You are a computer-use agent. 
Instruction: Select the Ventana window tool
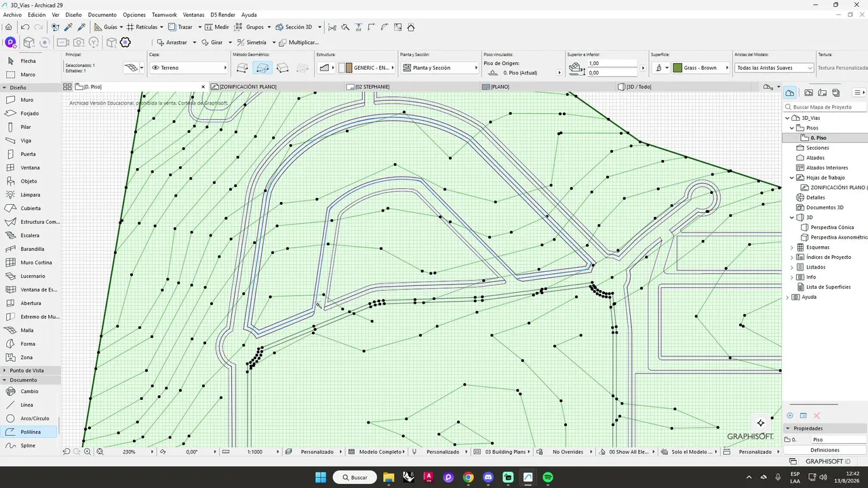point(31,167)
